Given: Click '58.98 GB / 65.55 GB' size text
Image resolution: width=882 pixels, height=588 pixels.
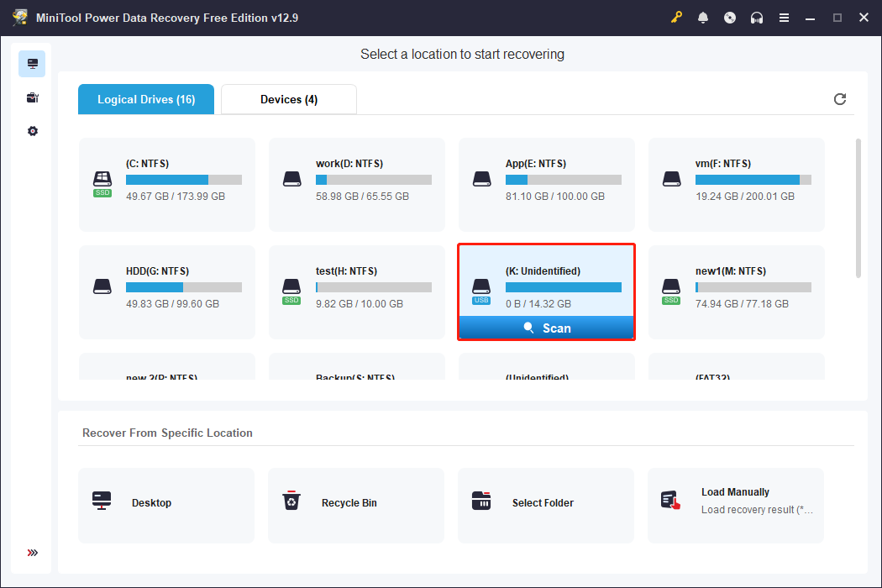Looking at the screenshot, I should click(362, 197).
